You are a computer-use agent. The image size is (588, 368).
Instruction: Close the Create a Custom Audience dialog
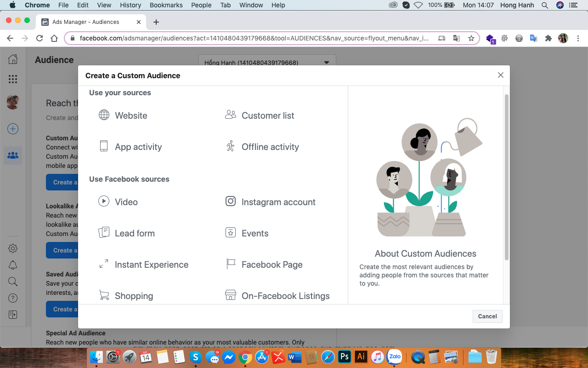pyautogui.click(x=501, y=75)
